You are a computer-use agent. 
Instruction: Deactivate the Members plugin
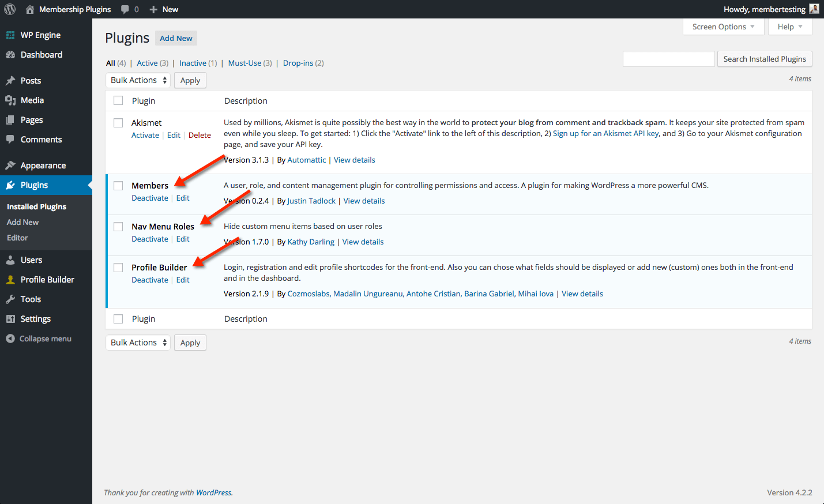click(150, 198)
